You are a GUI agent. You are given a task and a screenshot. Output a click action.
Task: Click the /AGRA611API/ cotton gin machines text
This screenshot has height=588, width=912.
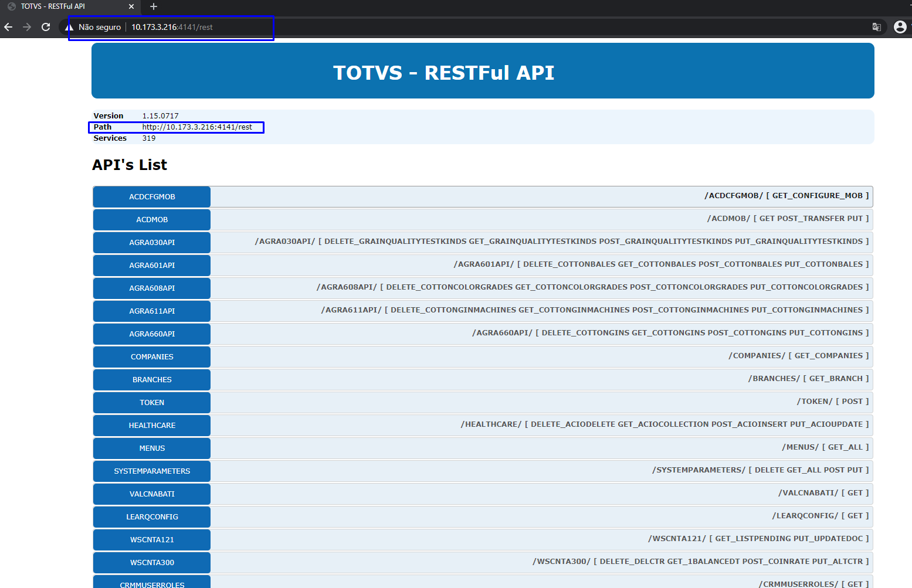(x=595, y=310)
